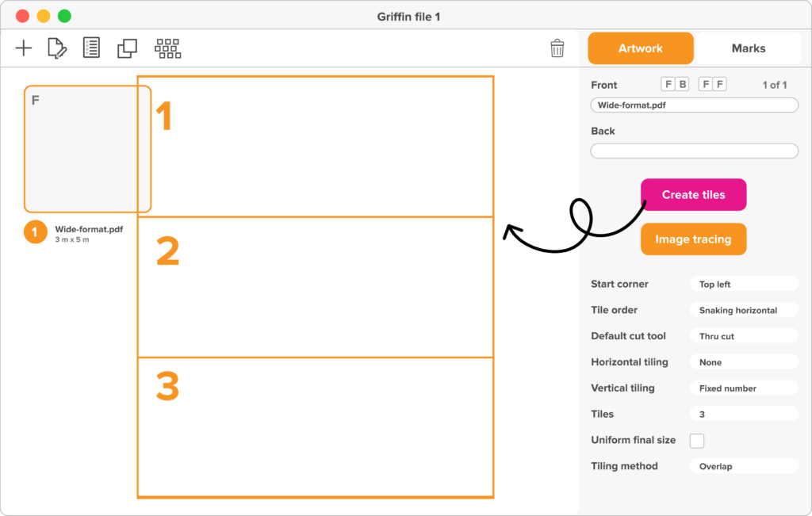
Task: Click the F F front-front toggle
Action: pyautogui.click(x=713, y=84)
